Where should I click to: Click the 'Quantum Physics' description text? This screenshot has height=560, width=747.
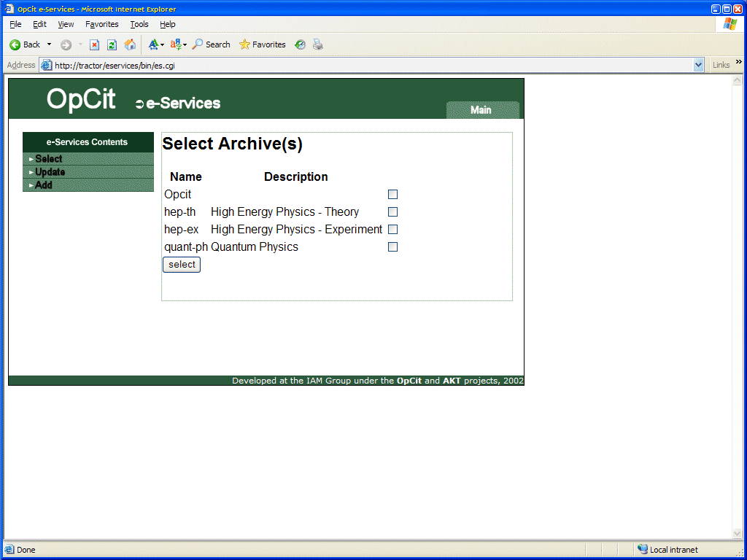(255, 247)
